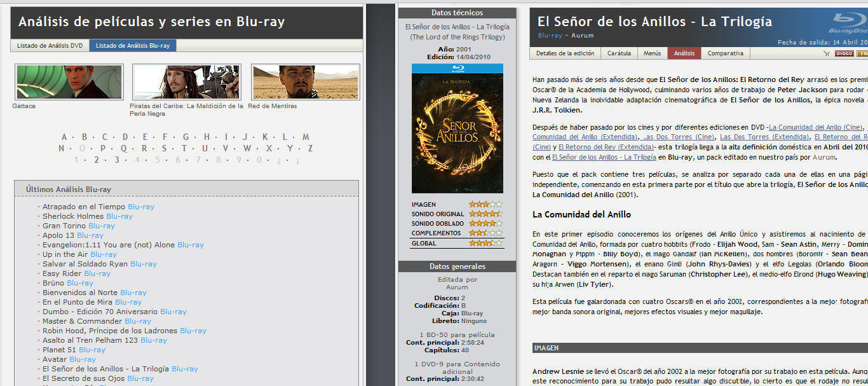Click the Aurum publisher link in article
The height and width of the screenshot is (386, 868).
coord(824,157)
